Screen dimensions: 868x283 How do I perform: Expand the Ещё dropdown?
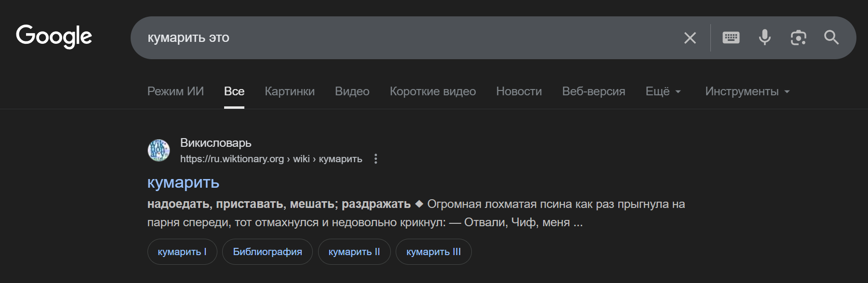click(x=663, y=91)
